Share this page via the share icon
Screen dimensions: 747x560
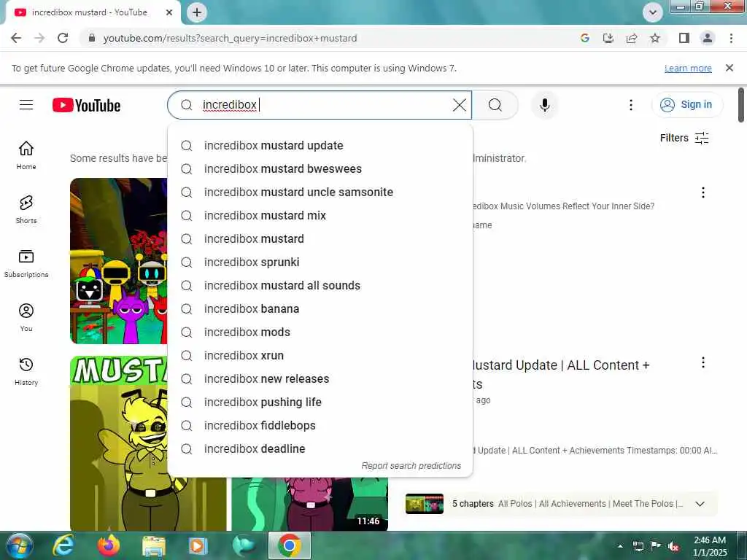(632, 38)
